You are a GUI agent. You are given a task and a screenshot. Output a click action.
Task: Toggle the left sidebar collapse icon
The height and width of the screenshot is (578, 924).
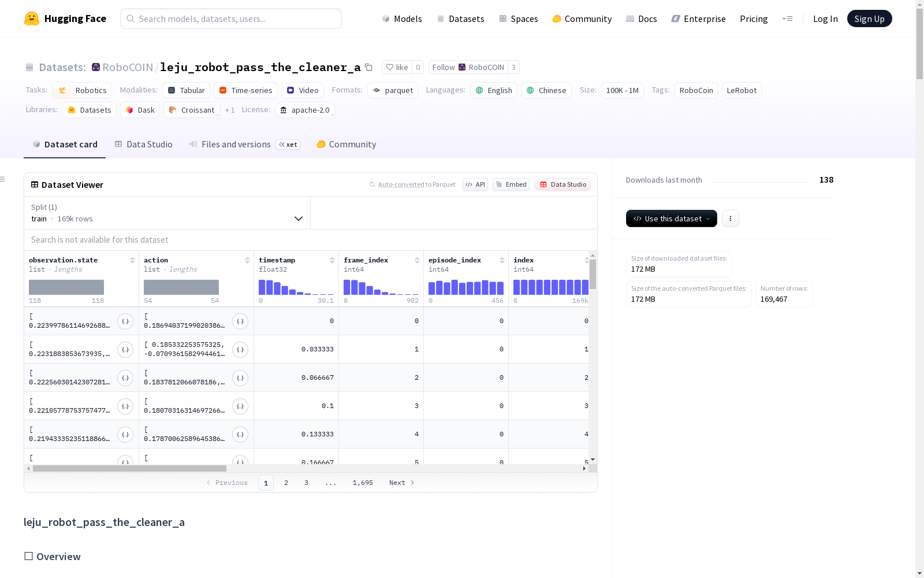pos(3,179)
